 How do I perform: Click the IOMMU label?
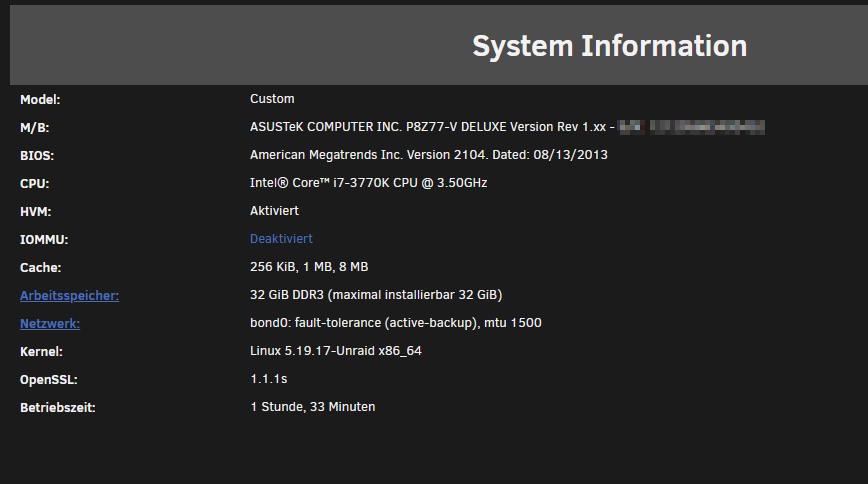44,240
